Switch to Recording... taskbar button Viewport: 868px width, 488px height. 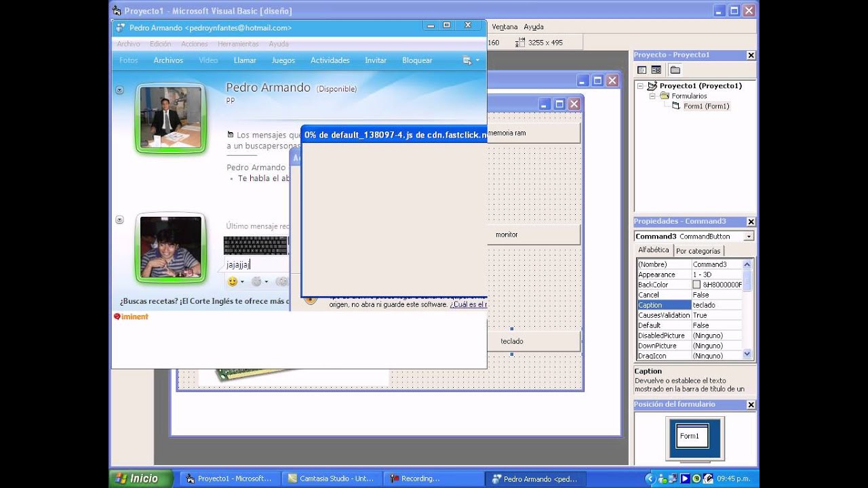(433, 479)
